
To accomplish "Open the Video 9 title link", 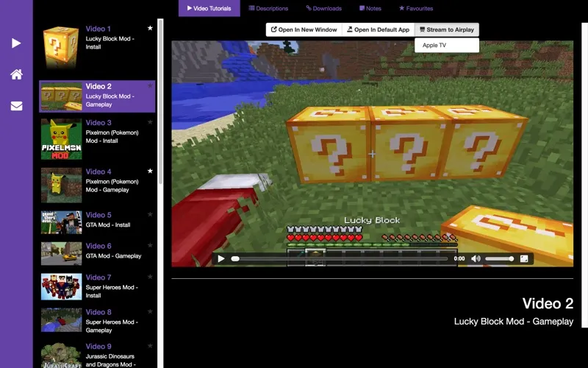I will [x=98, y=346].
